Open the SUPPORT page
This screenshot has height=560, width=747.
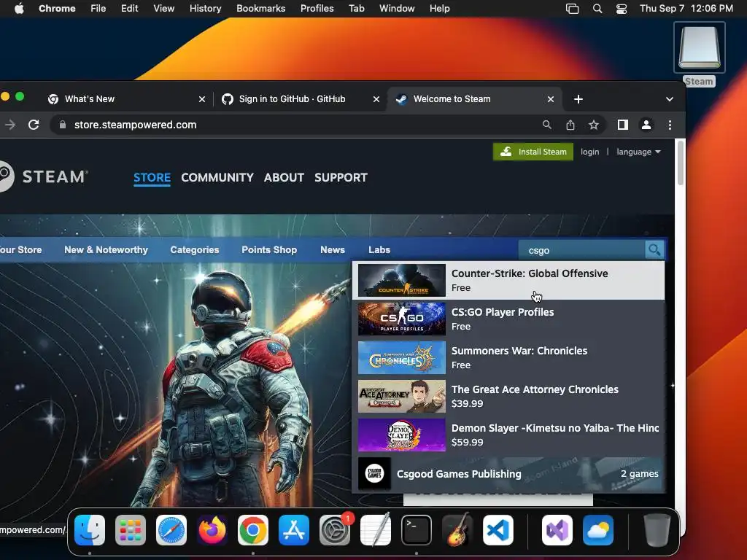pos(341,178)
